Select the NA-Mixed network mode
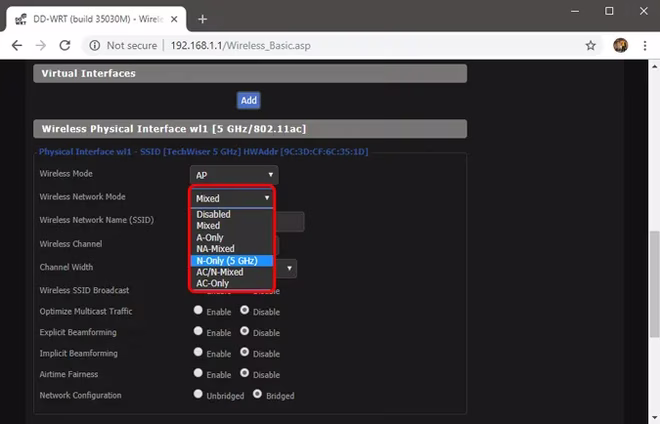 click(x=232, y=249)
